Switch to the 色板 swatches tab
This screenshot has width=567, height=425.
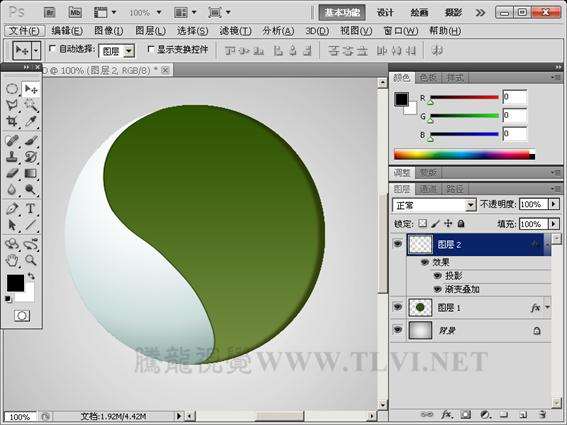click(429, 77)
